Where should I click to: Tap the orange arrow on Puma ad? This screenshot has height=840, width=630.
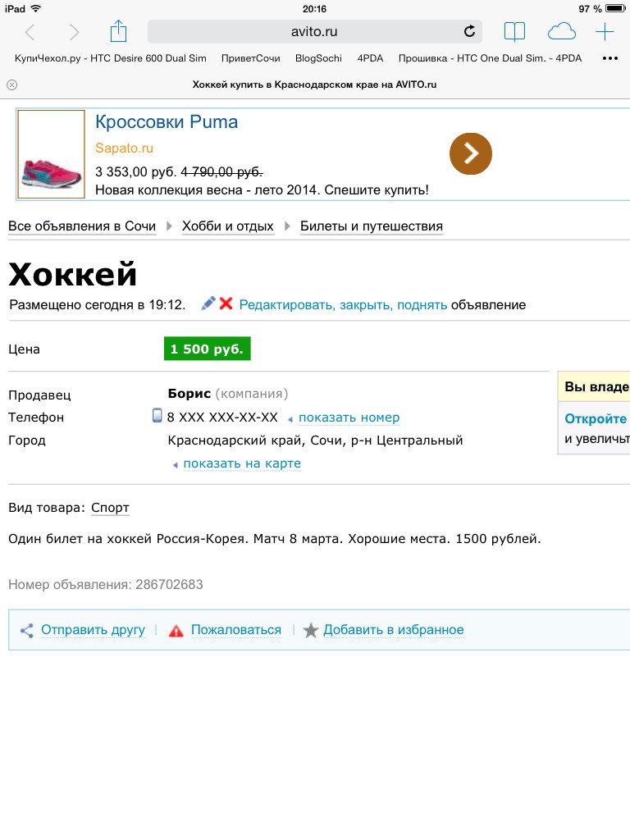(x=470, y=153)
